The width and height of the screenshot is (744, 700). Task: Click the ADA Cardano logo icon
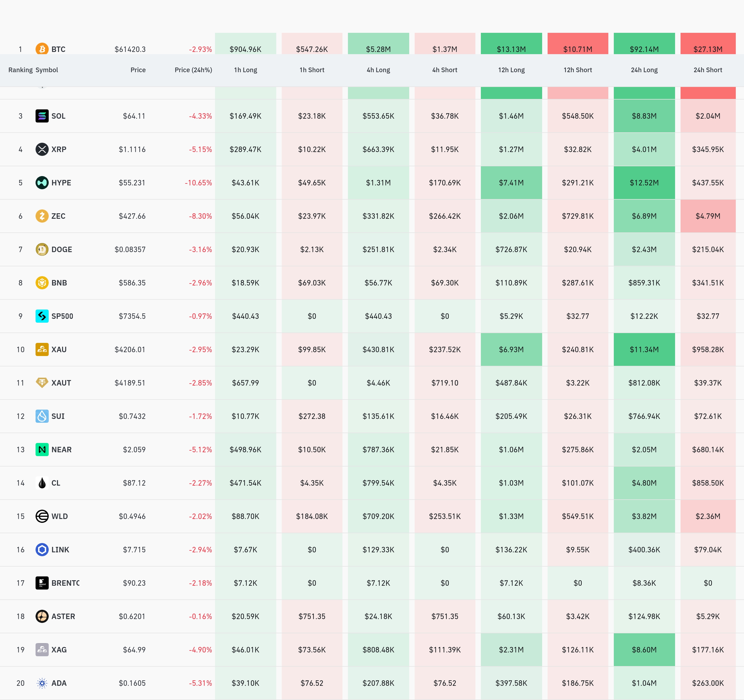[x=42, y=683]
